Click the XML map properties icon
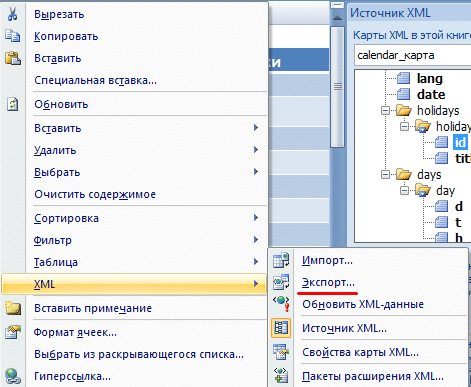This screenshot has height=387, width=471. (281, 352)
